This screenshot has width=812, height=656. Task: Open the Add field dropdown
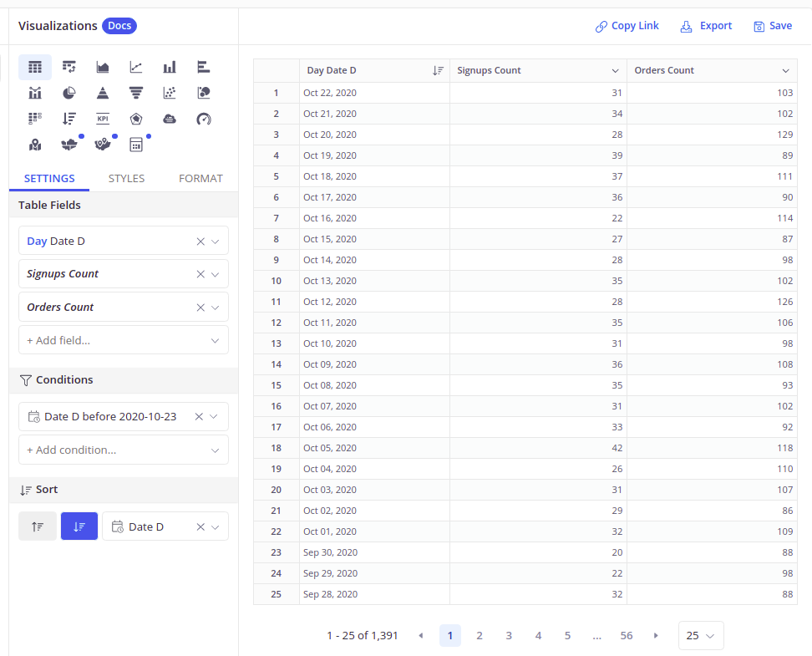(124, 341)
